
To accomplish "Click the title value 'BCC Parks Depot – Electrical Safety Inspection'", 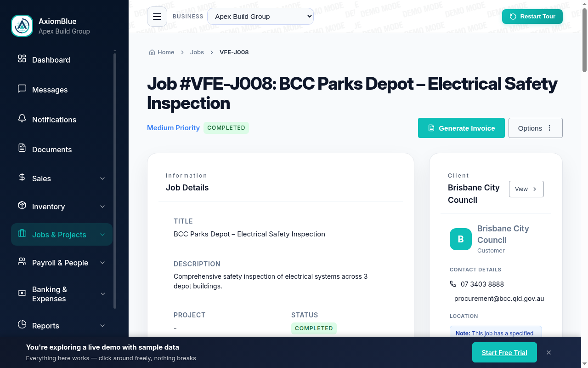I will click(x=249, y=234).
